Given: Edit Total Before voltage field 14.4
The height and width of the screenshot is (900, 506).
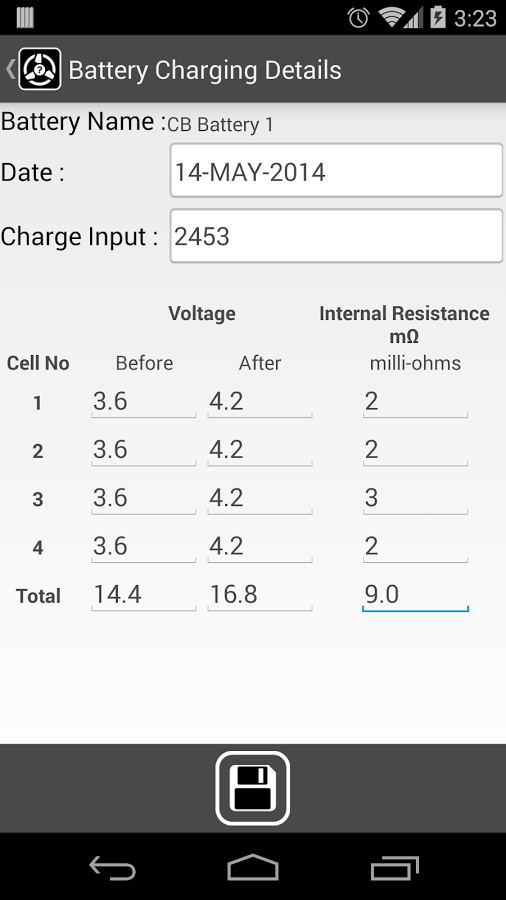Looking at the screenshot, I should 143,595.
